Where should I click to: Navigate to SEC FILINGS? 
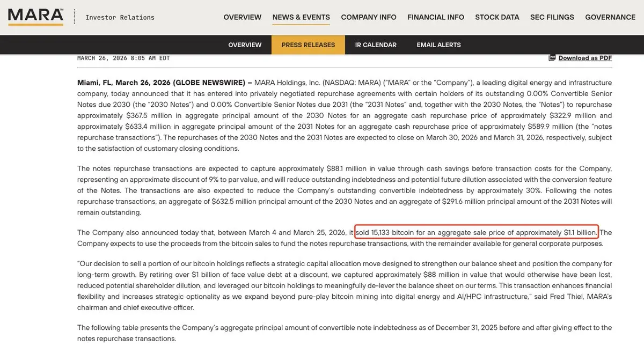point(552,17)
